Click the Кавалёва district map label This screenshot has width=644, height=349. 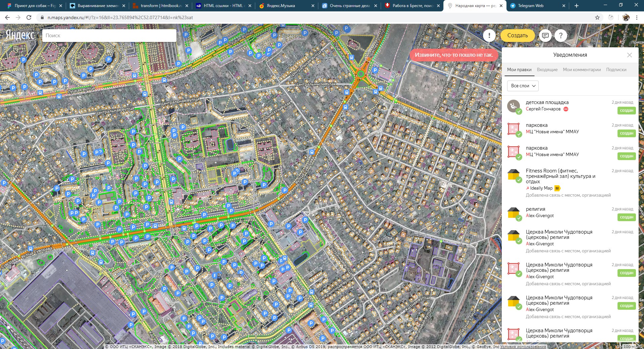coord(229,275)
